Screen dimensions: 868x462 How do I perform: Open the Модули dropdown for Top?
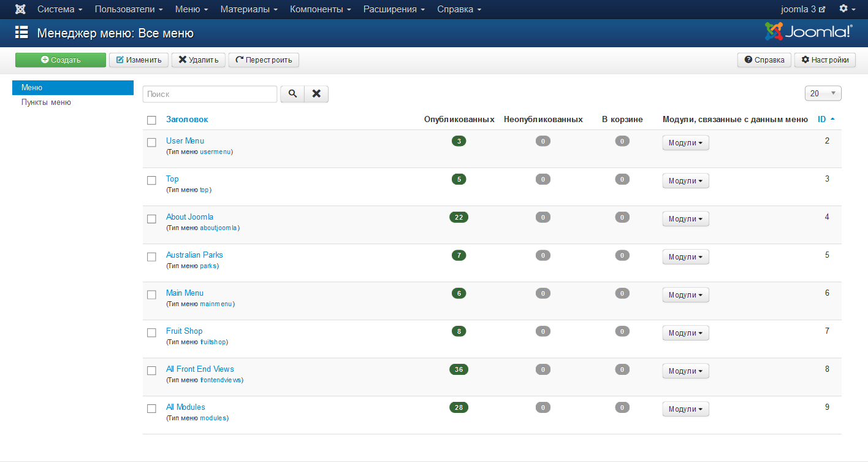coord(685,181)
